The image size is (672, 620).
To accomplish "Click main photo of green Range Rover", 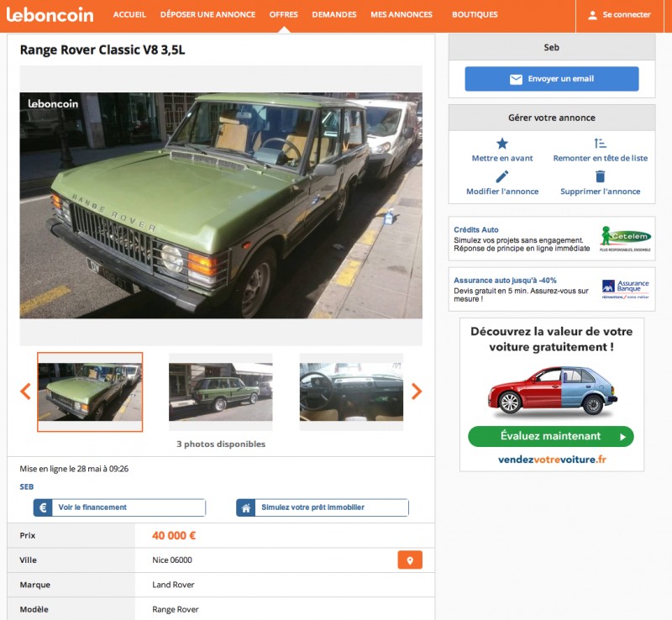I will tap(221, 205).
